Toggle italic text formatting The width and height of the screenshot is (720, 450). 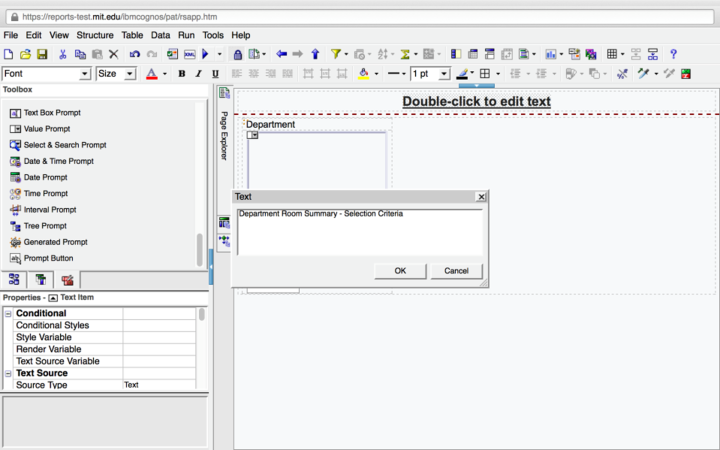[198, 74]
